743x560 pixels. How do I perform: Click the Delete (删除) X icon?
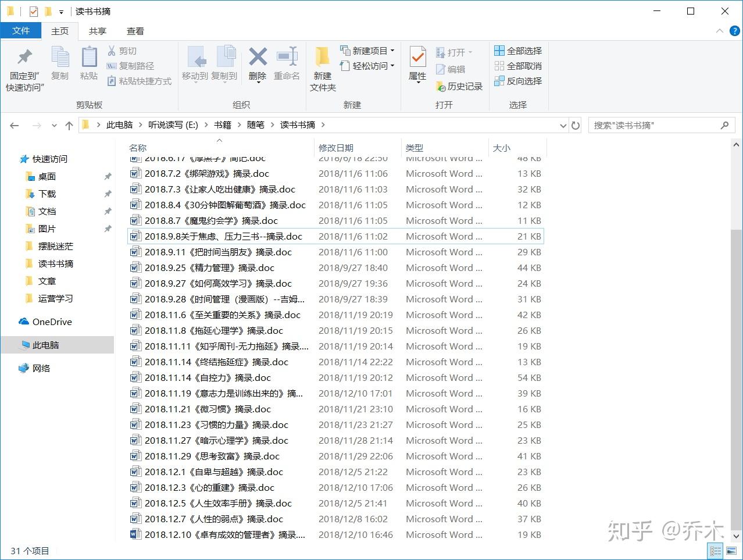[258, 57]
